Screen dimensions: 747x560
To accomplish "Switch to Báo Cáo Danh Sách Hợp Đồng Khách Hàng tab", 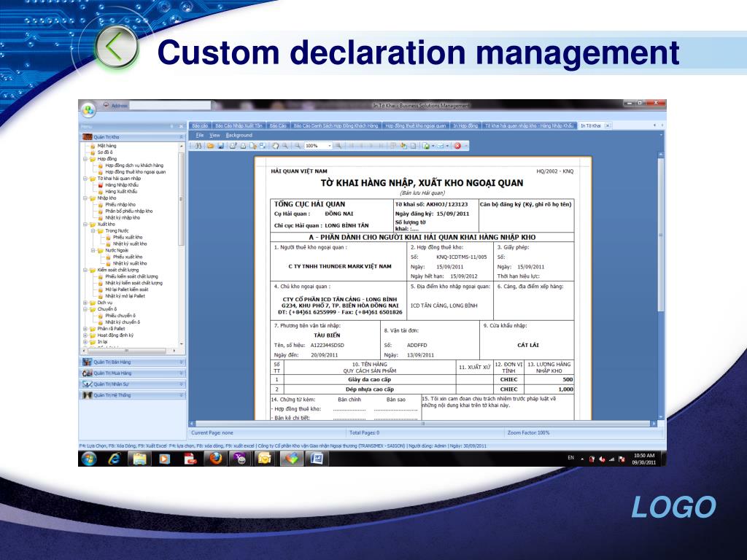I will pos(336,125).
